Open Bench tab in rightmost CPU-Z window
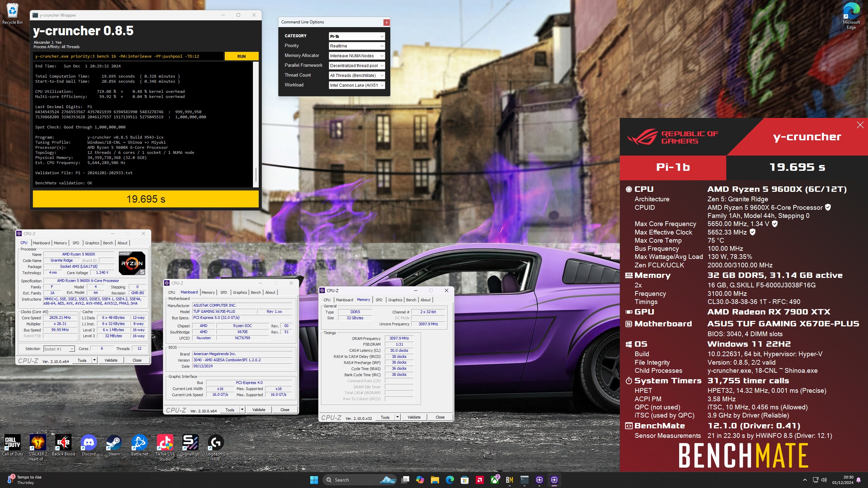The image size is (868, 488). 411,300
